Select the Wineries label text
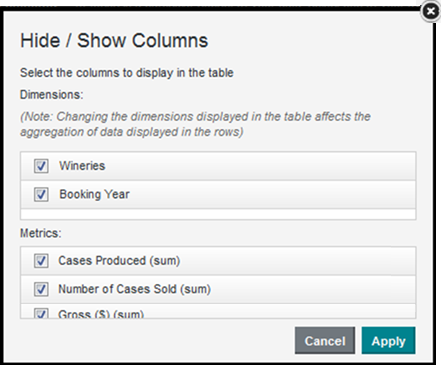The height and width of the screenshot is (365, 441). (82, 166)
